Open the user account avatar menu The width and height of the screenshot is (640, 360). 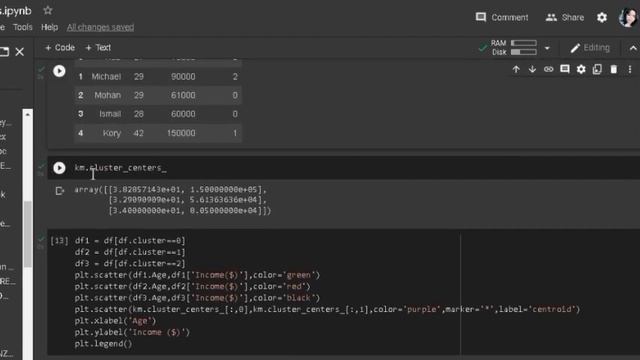628,18
